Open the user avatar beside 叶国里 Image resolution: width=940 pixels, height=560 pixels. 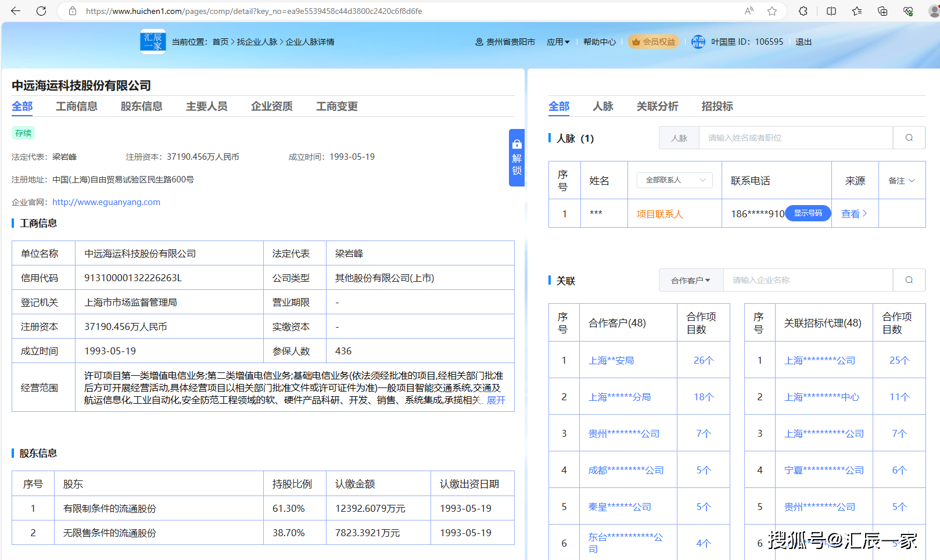pyautogui.click(x=698, y=42)
